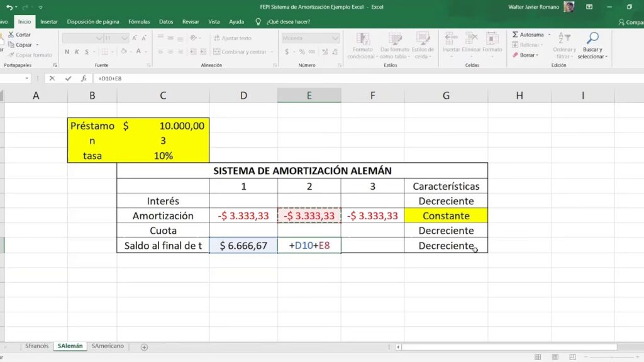644x362 pixels.
Task: Switch to the SFrancés sheet tab
Action: tap(36, 346)
